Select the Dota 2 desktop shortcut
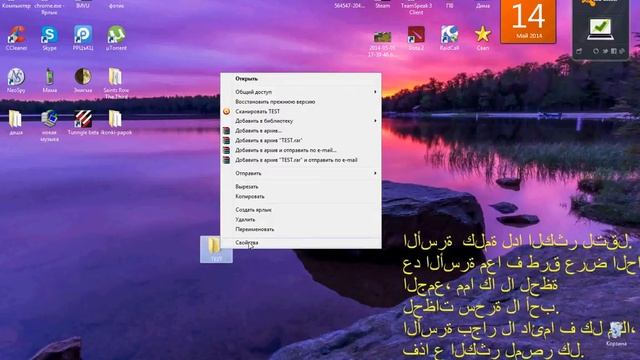 coord(416,38)
